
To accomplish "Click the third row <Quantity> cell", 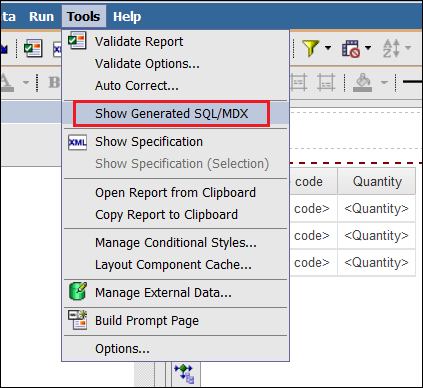I will click(x=376, y=263).
